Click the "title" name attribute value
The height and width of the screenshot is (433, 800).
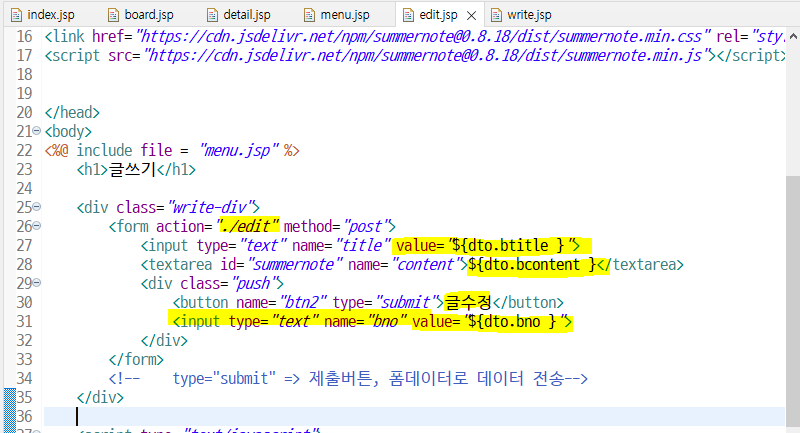[x=363, y=245]
